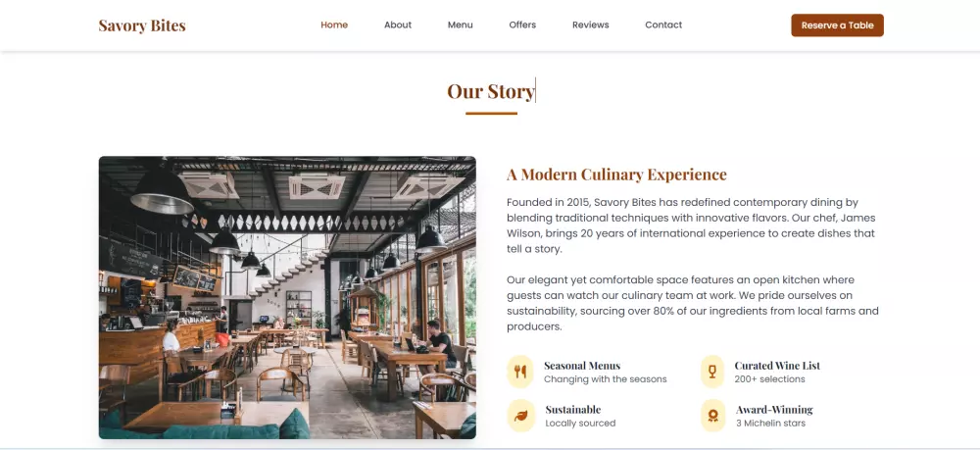
Task: Open the Menu navigation item
Action: point(460,25)
